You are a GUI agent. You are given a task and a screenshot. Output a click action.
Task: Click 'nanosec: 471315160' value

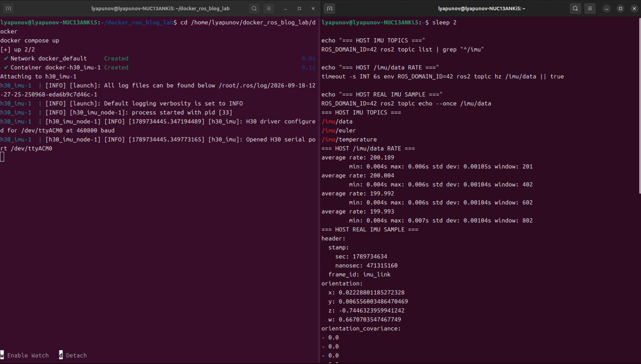click(x=366, y=266)
